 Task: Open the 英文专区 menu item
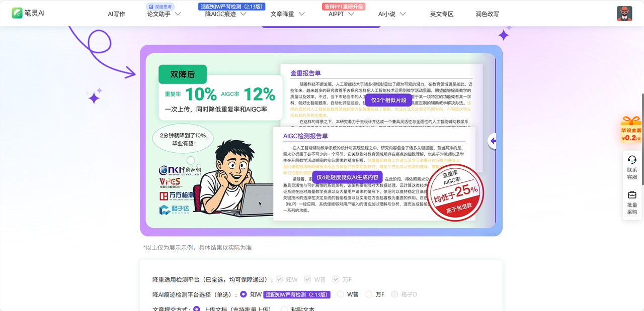point(442,14)
